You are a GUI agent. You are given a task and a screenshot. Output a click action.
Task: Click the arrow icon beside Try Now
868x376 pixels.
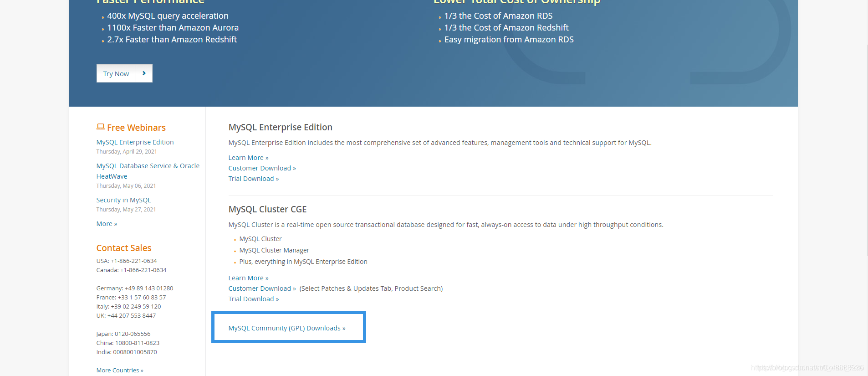pos(144,73)
